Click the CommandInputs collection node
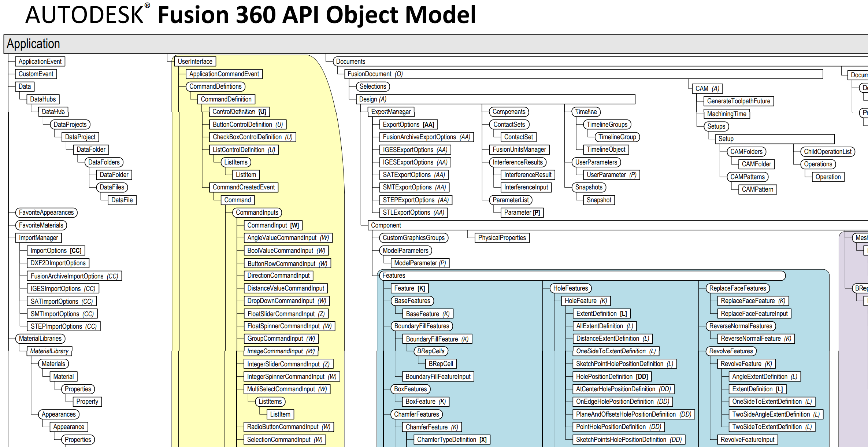The height and width of the screenshot is (447, 868). (x=257, y=213)
